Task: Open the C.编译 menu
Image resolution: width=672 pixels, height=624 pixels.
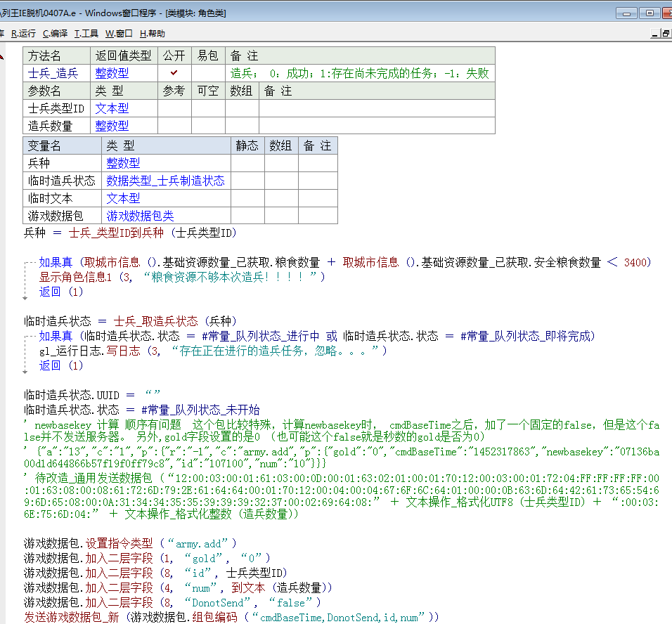Action: pyautogui.click(x=55, y=33)
